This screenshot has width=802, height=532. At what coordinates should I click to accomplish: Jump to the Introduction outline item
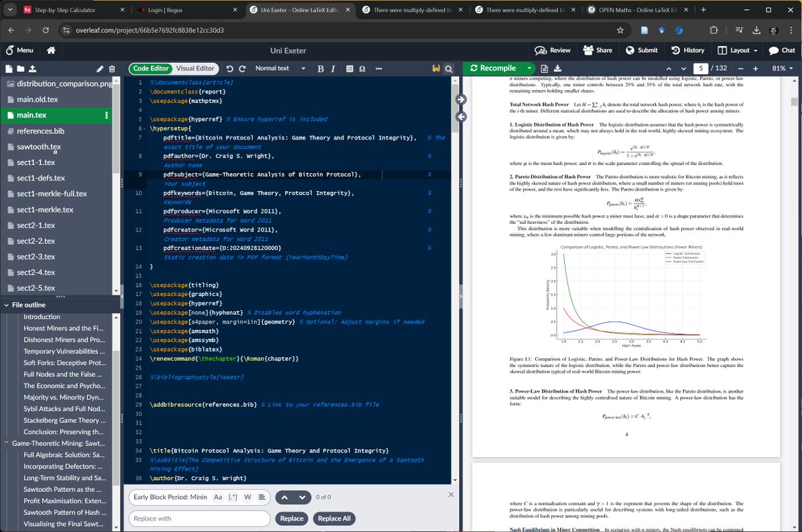41,317
